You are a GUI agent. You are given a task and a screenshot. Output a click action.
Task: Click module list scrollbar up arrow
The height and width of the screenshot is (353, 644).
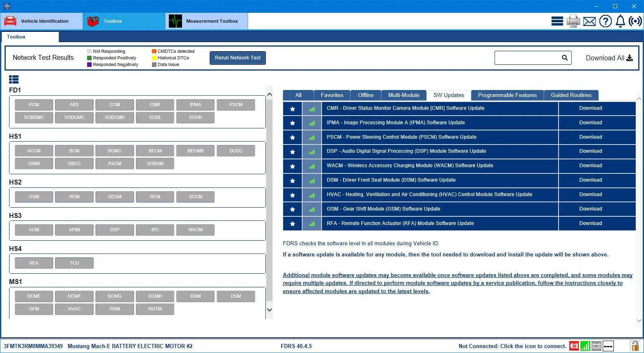tap(270, 95)
